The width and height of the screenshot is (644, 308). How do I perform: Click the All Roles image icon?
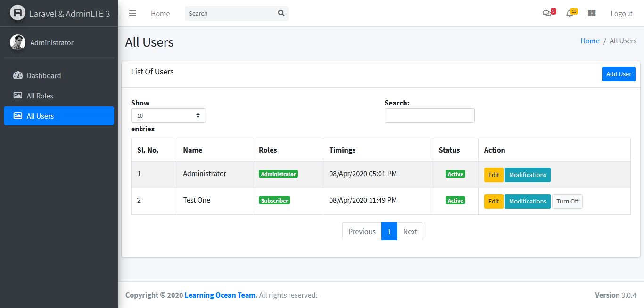(18, 96)
